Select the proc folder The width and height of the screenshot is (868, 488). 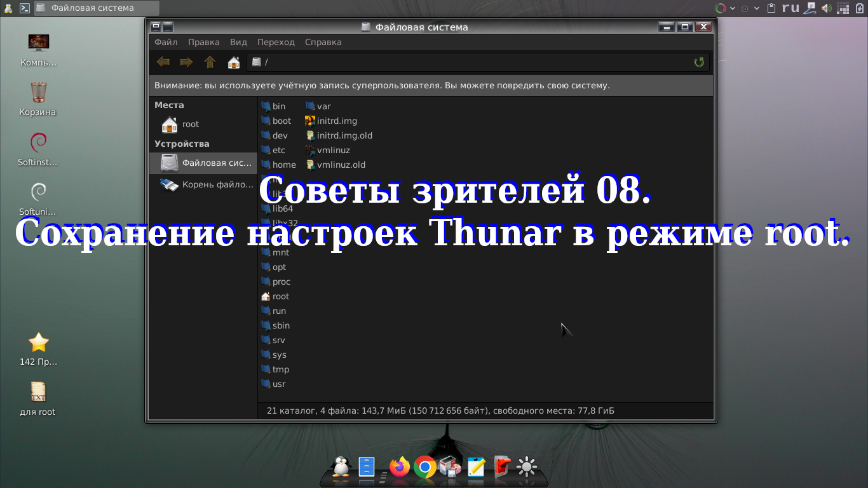(276, 281)
